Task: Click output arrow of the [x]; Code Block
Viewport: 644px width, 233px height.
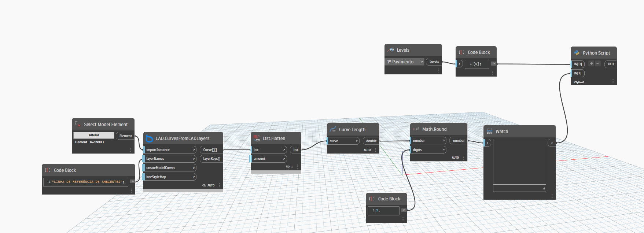Action: pos(494,63)
